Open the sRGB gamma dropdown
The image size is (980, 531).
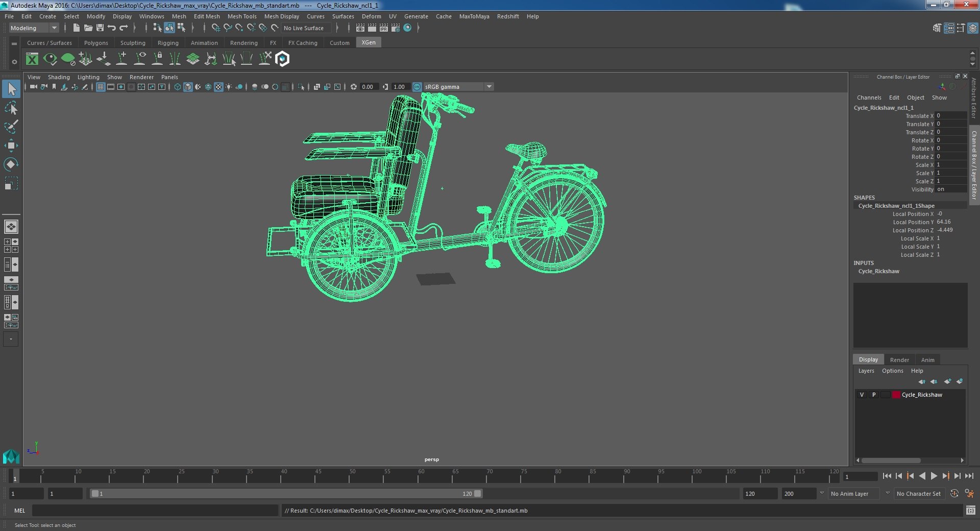(x=458, y=87)
